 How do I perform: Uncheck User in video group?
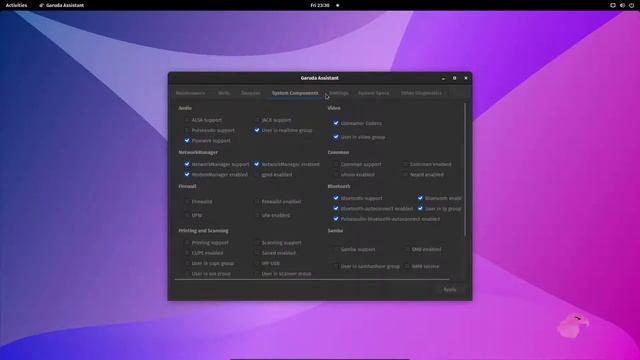(336, 137)
